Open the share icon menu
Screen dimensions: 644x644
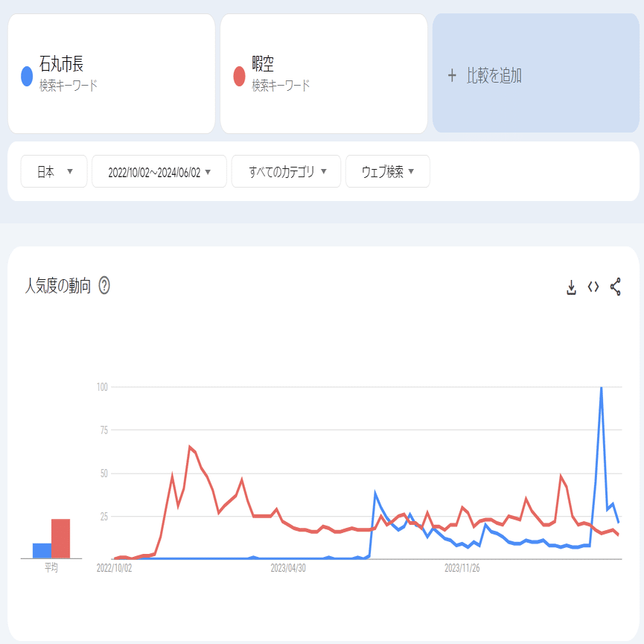(x=616, y=287)
